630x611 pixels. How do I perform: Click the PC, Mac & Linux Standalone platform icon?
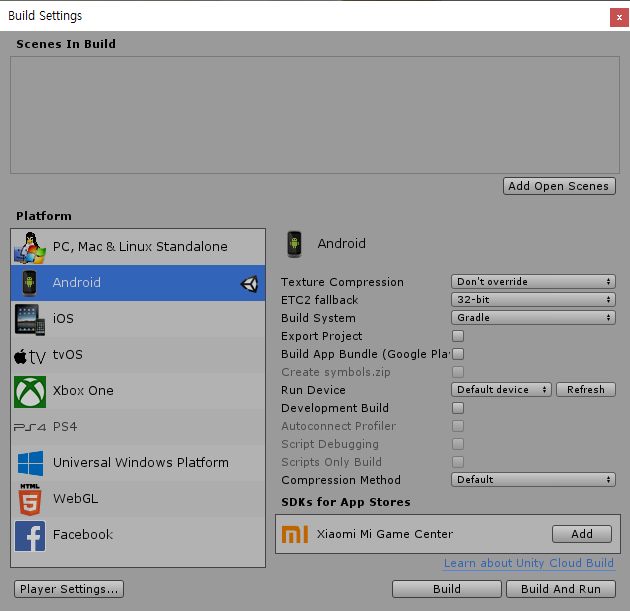click(30, 247)
